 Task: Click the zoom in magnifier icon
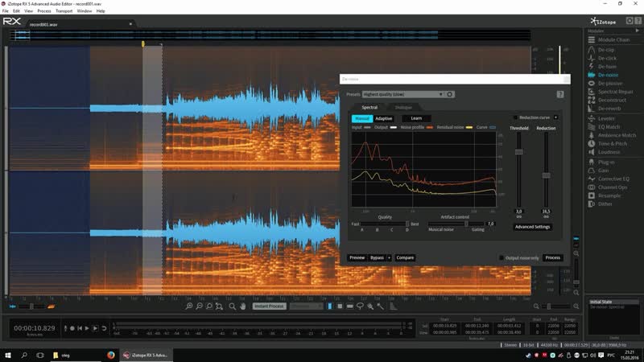pos(189,306)
